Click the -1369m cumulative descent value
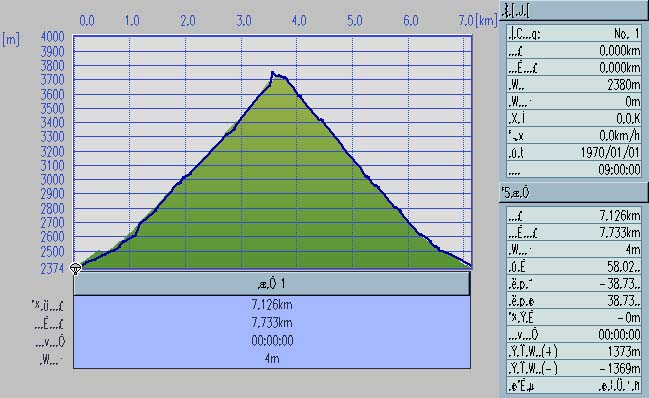The width and height of the screenshot is (649, 398). (x=620, y=369)
